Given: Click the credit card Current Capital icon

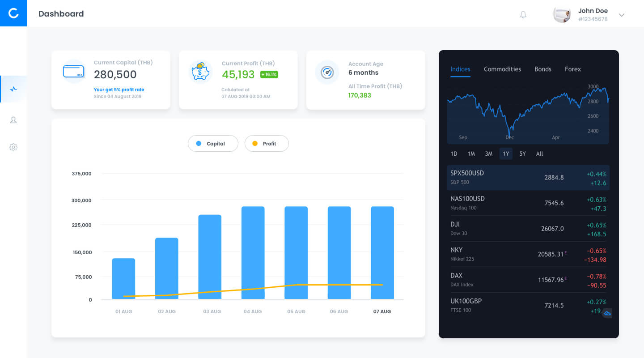Looking at the screenshot, I should pyautogui.click(x=74, y=72).
